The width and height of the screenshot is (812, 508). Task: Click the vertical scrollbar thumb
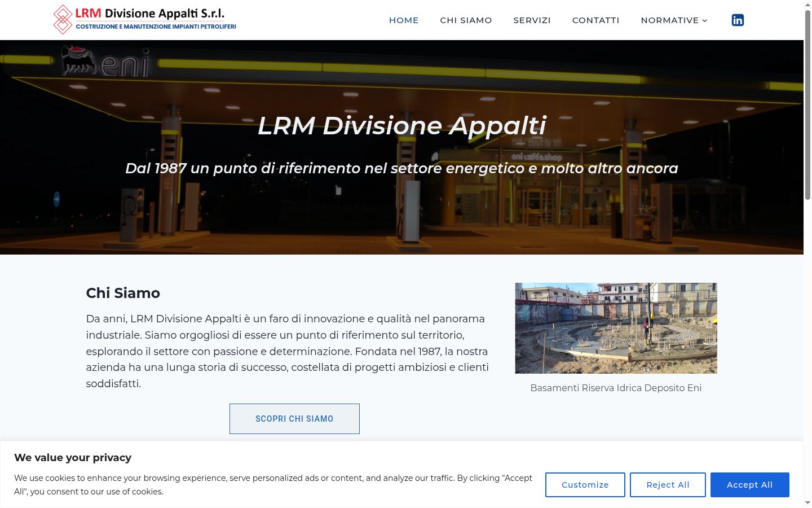click(x=807, y=105)
